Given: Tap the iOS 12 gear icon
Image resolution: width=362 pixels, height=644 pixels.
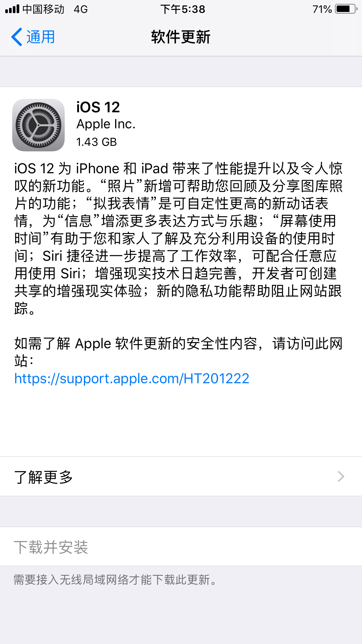Looking at the screenshot, I should 38,125.
